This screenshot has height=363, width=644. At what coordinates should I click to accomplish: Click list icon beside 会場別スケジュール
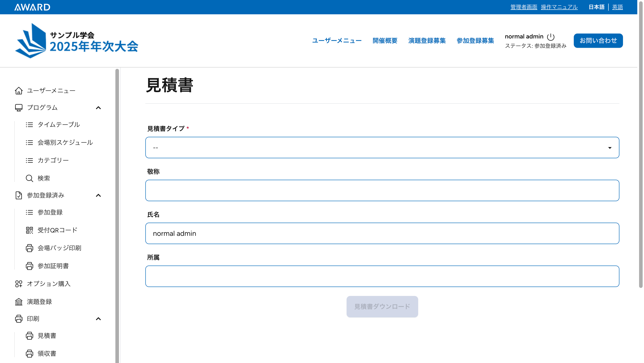(x=30, y=143)
